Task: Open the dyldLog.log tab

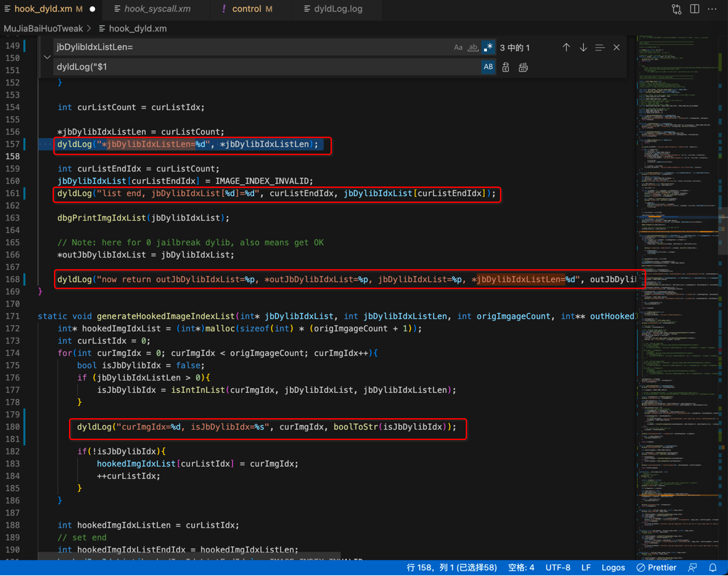Action: 333,9
